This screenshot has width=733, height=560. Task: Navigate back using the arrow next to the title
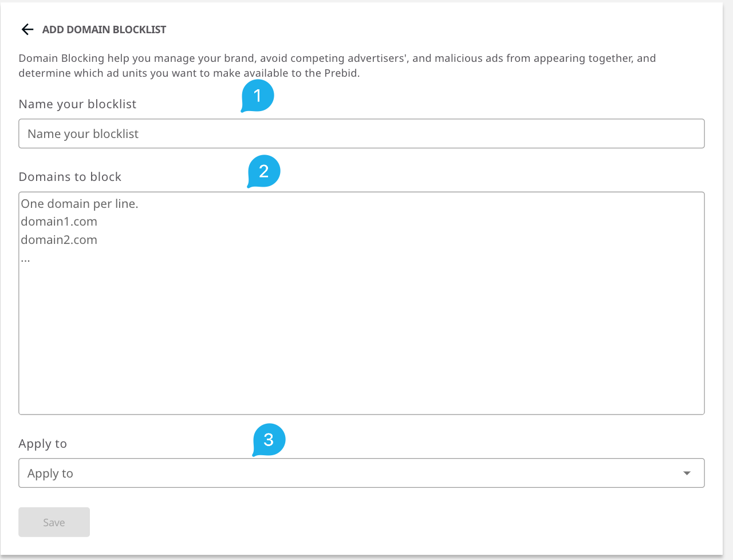(x=27, y=29)
